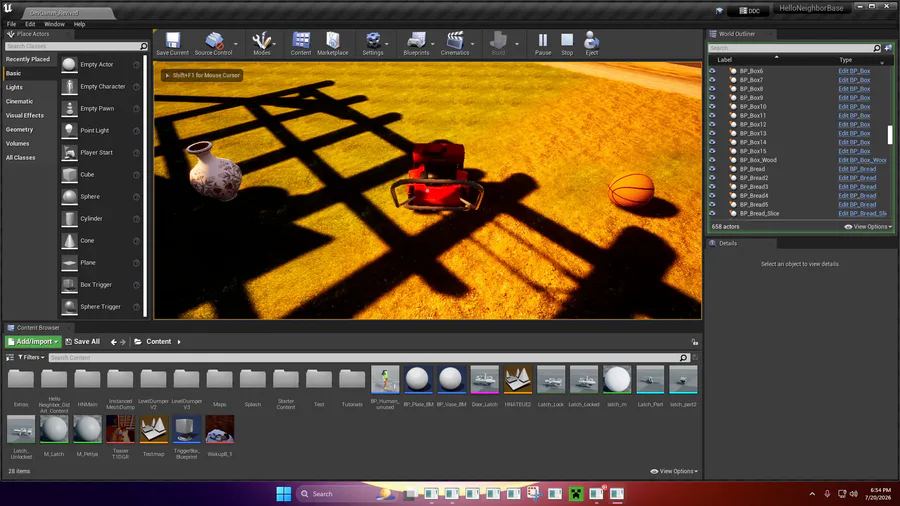Expand the Content path arrow
The height and width of the screenshot is (506, 900).
179,342
